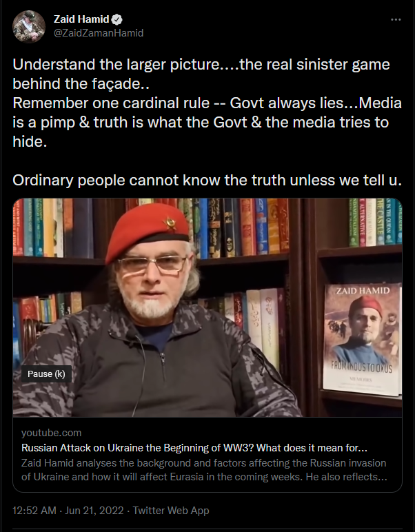Open the Jun 21, 2022 date link

pyautogui.click(x=94, y=510)
